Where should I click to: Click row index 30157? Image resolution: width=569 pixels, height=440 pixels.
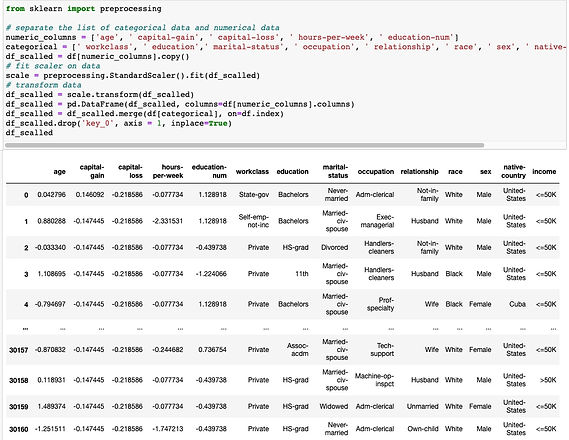coord(19,350)
